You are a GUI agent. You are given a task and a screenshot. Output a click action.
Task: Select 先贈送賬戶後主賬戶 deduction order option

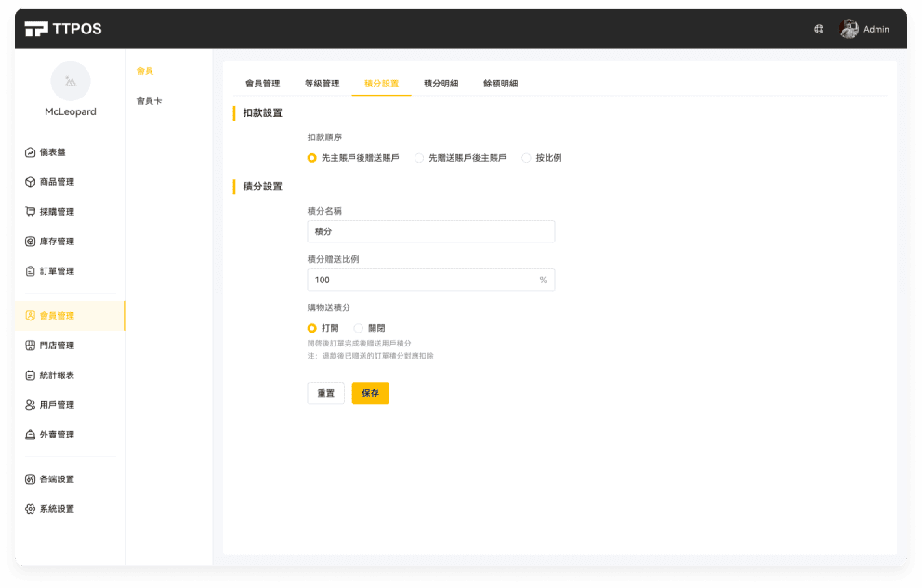click(419, 158)
